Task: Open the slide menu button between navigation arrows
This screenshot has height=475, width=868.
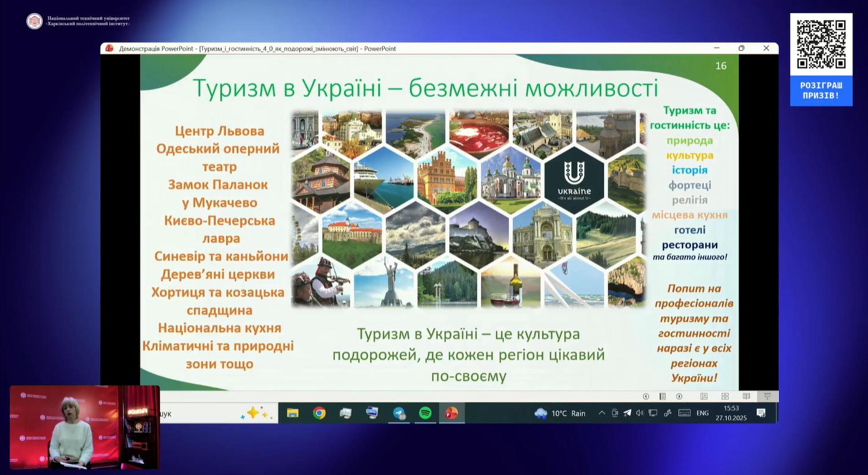Action: (663, 396)
